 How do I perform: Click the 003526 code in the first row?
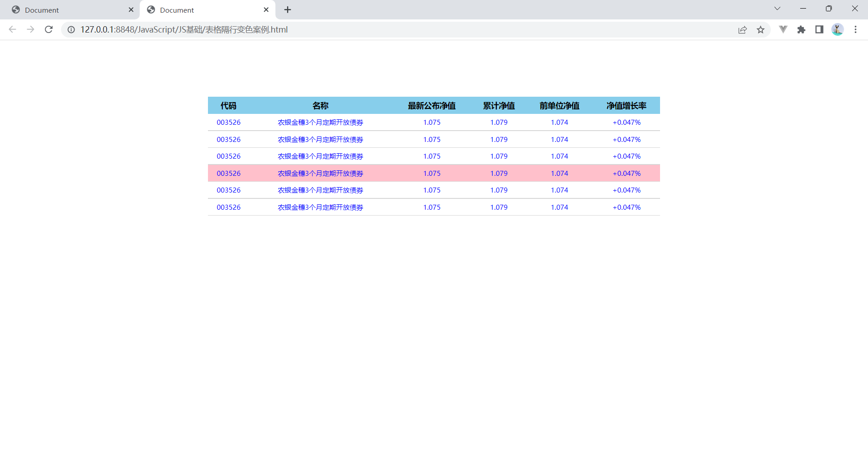tap(229, 122)
